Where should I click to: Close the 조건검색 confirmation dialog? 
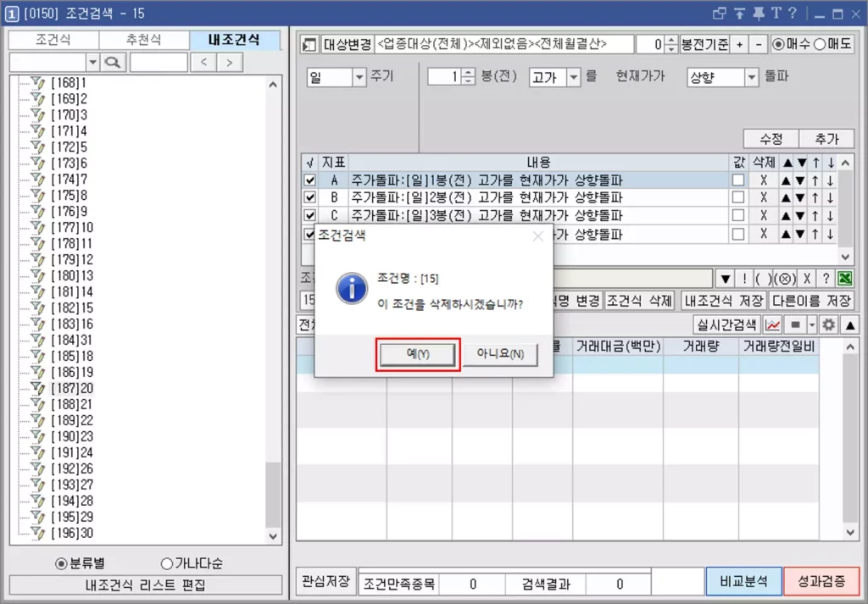pos(537,236)
